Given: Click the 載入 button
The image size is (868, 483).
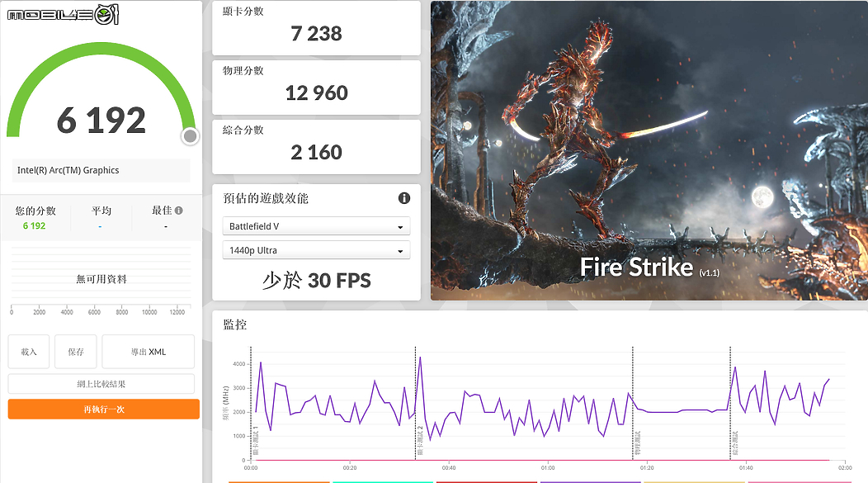Looking at the screenshot, I should pyautogui.click(x=29, y=352).
